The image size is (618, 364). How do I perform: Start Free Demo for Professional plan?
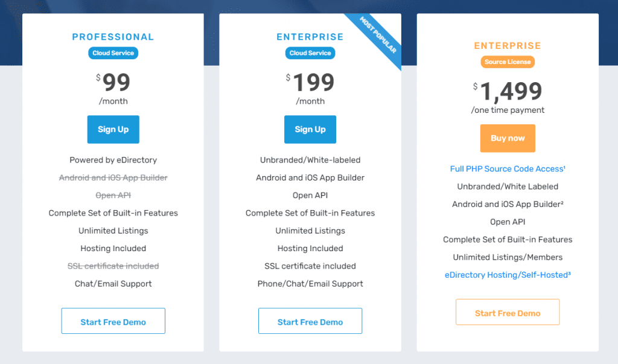click(113, 321)
